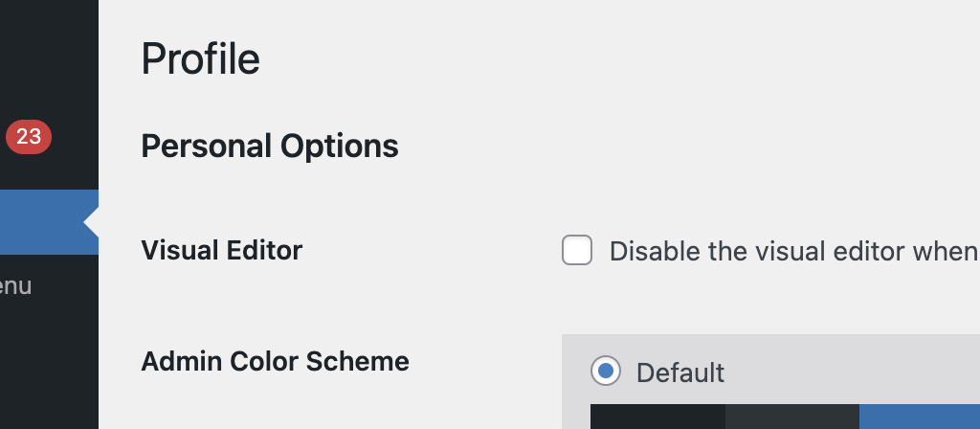The height and width of the screenshot is (429, 980).
Task: Pick the dark gray swatch of Default scheme
Action: 792,417
